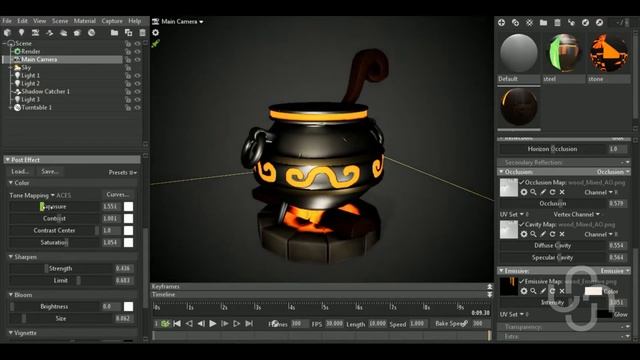Screen dimensions: 640x360
Task: Delete the selected scene object with trash icon
Action: [x=142, y=33]
